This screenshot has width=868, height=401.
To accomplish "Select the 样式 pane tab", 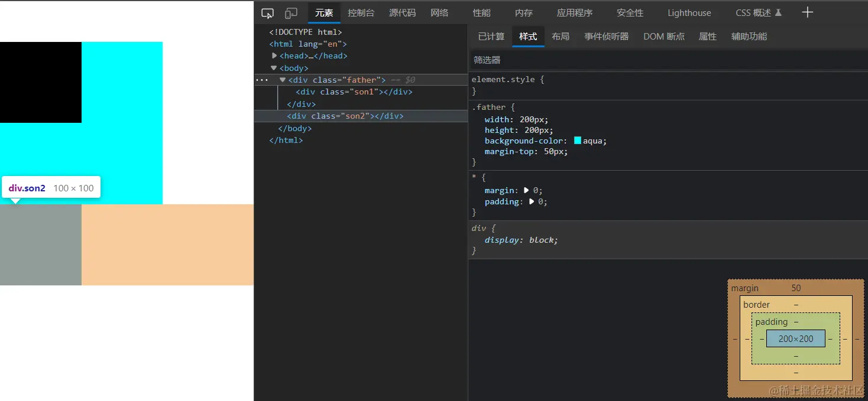I will (528, 37).
